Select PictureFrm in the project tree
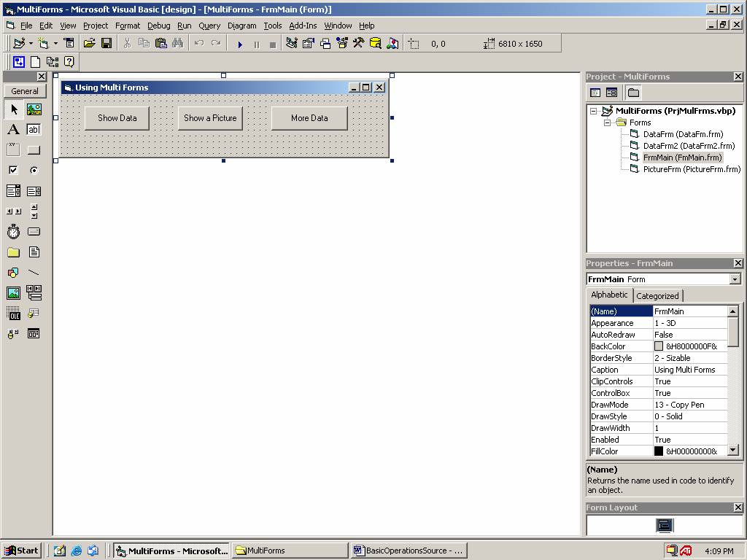Screen dimensions: 747x560 691,169
